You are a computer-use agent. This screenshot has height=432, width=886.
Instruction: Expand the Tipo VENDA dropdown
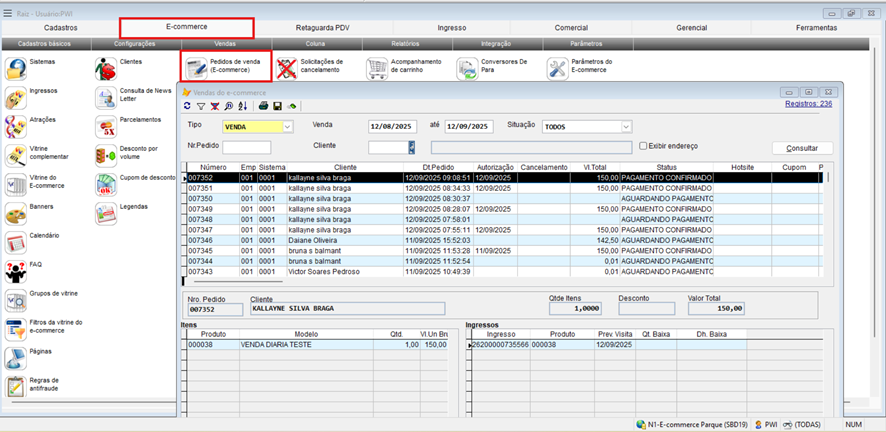[288, 127]
